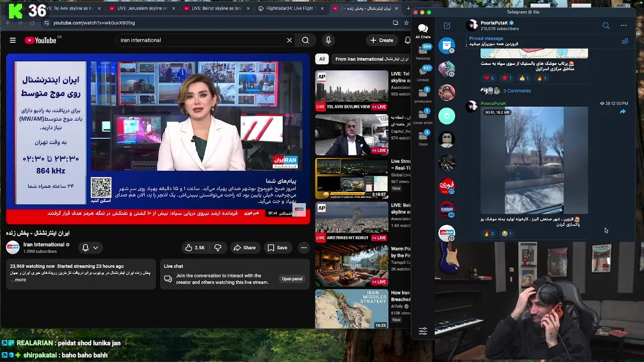Screen dimensions: 644x362
Task: Bookmark this page with the star icon
Action: (407, 23)
